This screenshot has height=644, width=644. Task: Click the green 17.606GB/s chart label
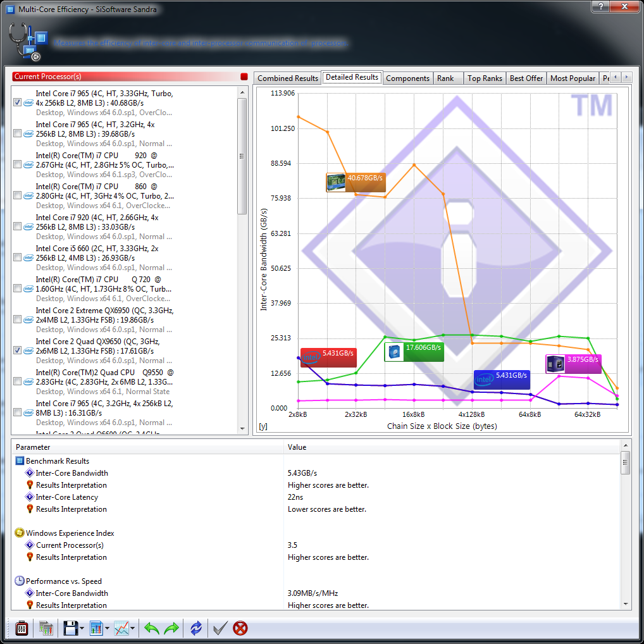414,352
